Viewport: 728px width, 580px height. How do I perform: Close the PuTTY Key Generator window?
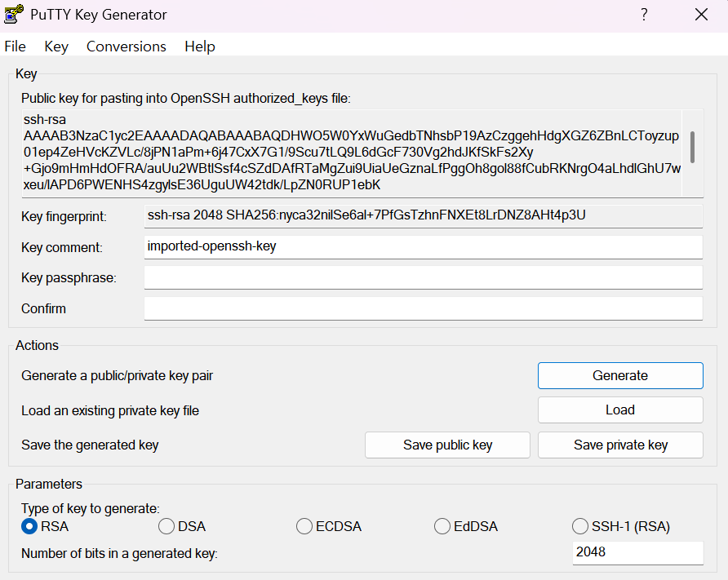point(701,15)
